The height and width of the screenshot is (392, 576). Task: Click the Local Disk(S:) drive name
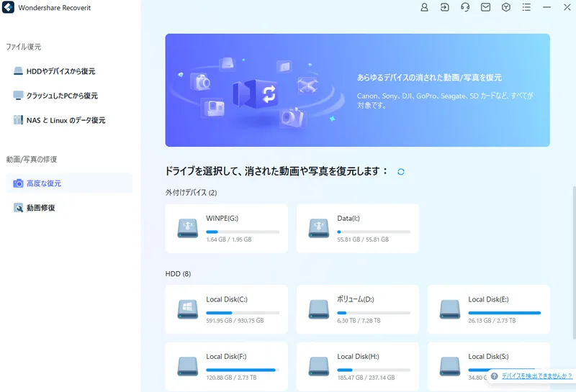coord(489,357)
